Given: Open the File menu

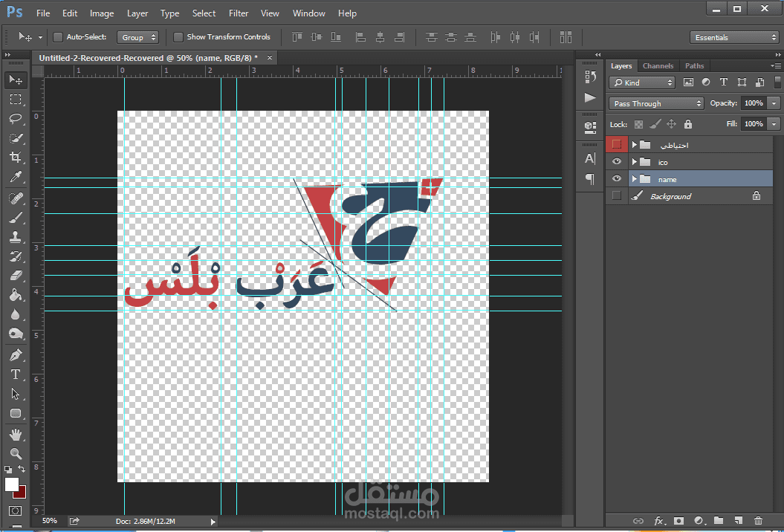Looking at the screenshot, I should pos(43,13).
